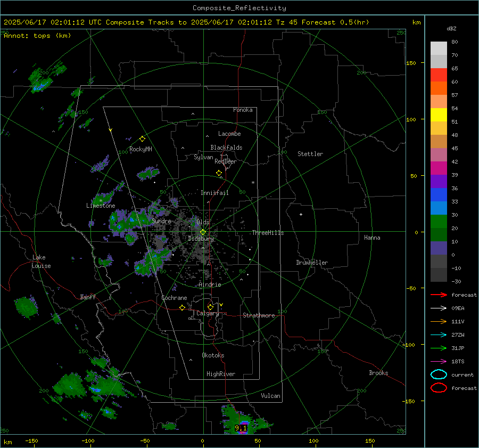Click the Sylvan label on map

coord(203,157)
